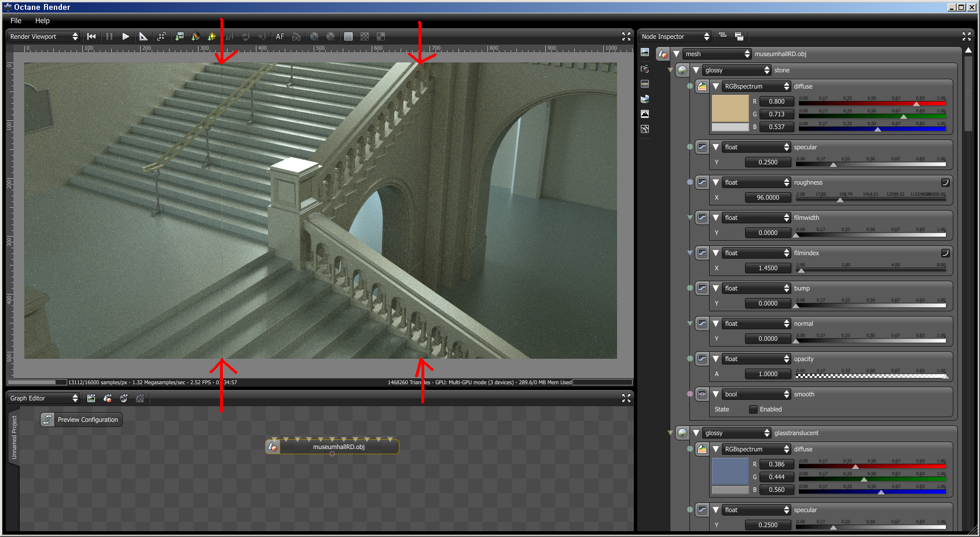The width and height of the screenshot is (980, 537).
Task: Click the play render button
Action: coord(126,36)
